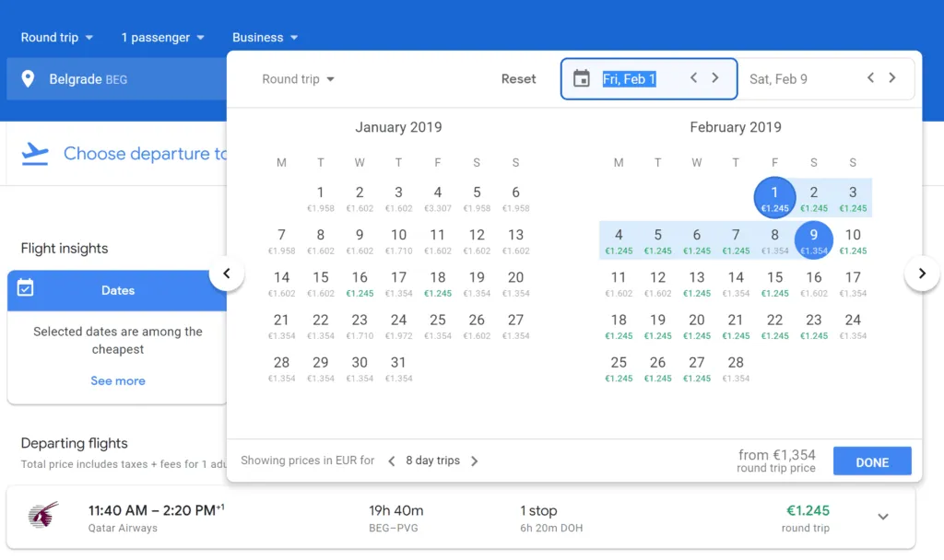Advance calendar with right arrow button
The image size is (944, 560).
(x=921, y=274)
